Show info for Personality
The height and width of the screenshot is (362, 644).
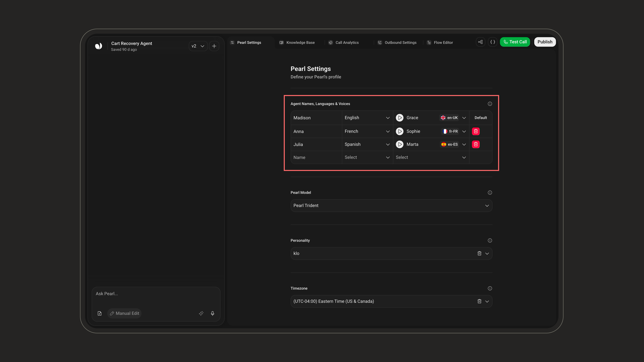(490, 240)
